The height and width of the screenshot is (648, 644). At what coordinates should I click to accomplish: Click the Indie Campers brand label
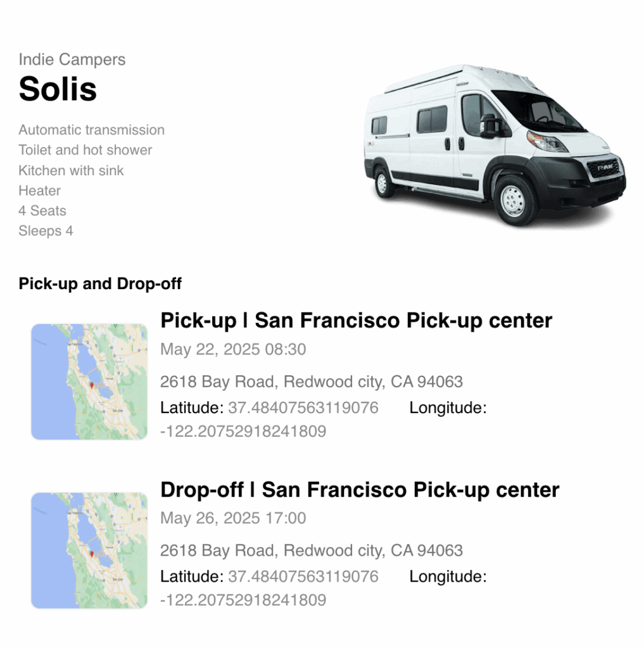click(72, 59)
